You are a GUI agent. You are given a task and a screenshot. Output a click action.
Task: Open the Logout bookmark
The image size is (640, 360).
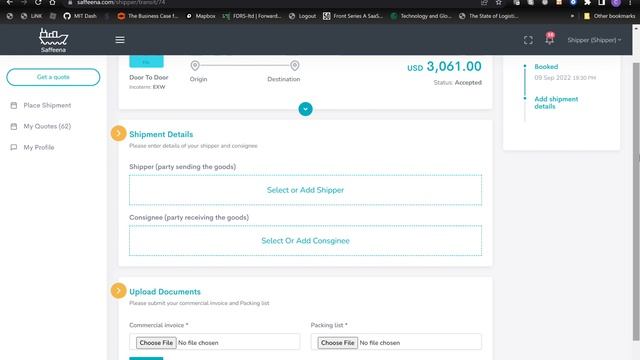tap(302, 16)
